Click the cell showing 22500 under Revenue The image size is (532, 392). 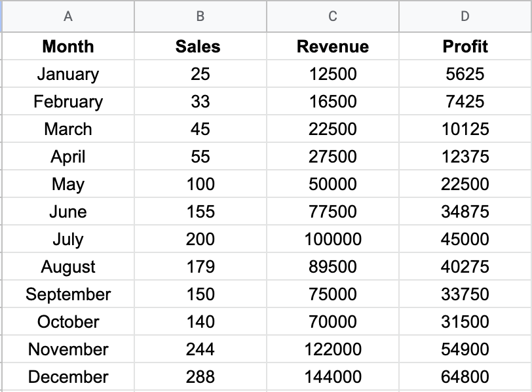332,129
